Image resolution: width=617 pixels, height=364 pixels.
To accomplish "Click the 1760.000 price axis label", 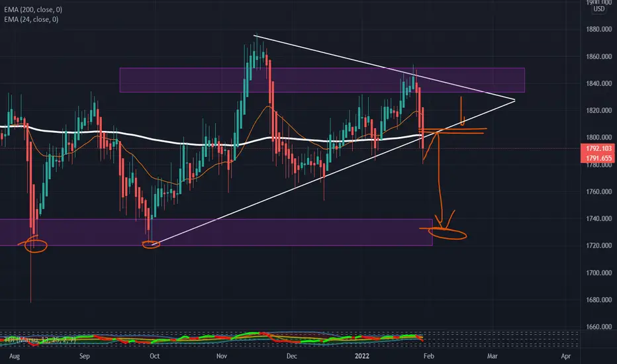I will [598, 192].
